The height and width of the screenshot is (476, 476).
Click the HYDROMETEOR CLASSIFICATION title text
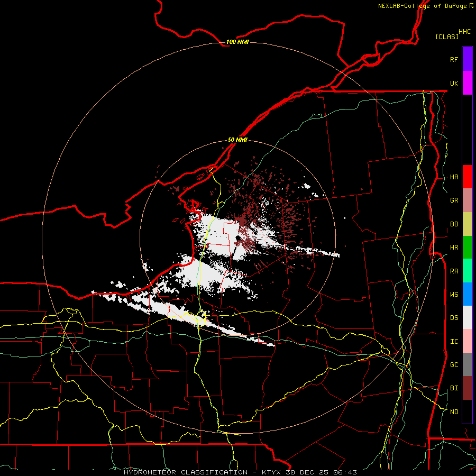pyautogui.click(x=186, y=472)
